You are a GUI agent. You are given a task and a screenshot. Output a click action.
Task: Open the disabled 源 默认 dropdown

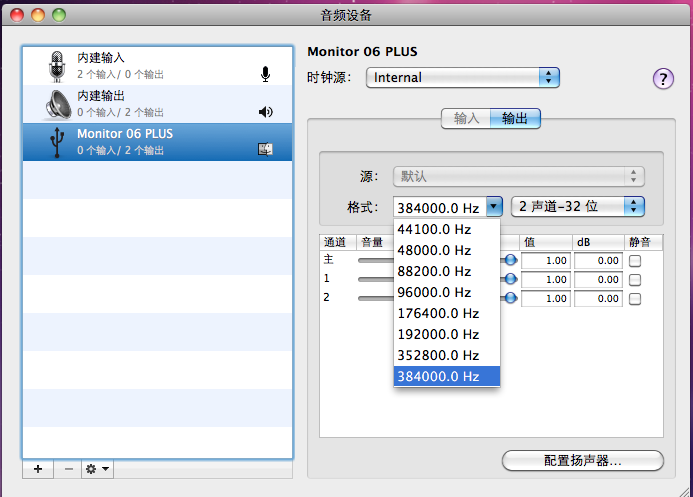(x=518, y=177)
